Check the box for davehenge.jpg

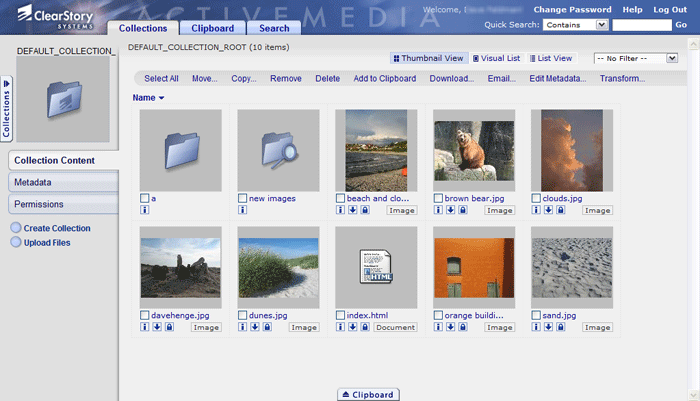tap(145, 315)
